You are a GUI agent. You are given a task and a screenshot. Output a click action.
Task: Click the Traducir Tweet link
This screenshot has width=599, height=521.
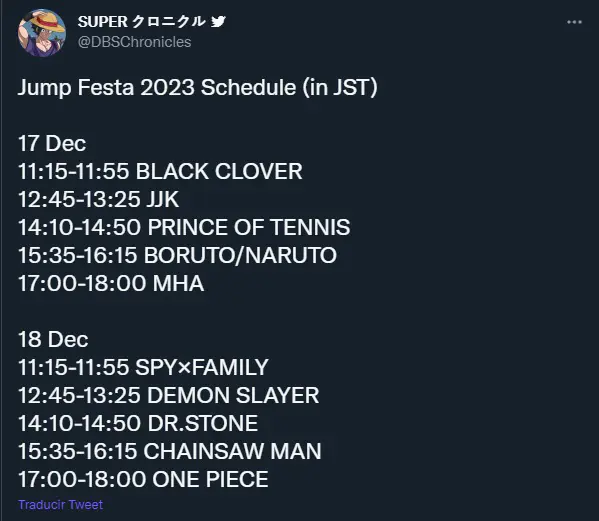point(60,505)
